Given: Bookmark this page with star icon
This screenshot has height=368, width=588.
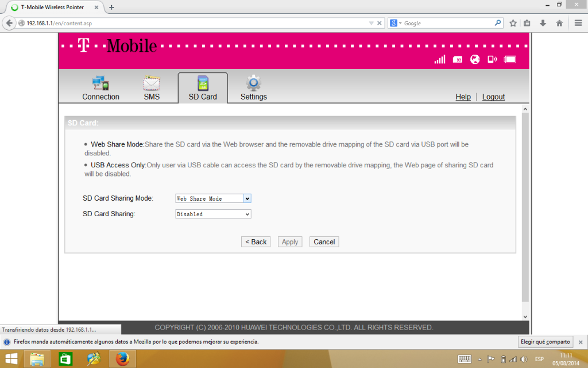Looking at the screenshot, I should 513,23.
